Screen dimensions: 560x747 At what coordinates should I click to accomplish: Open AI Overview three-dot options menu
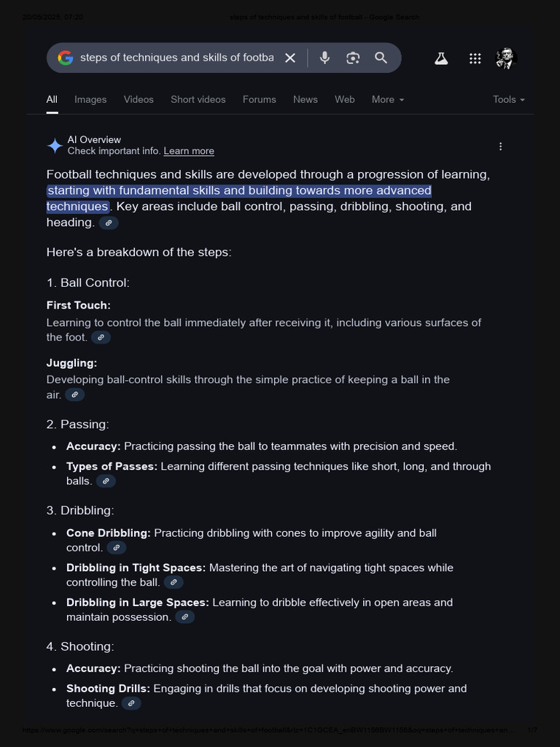coord(500,146)
